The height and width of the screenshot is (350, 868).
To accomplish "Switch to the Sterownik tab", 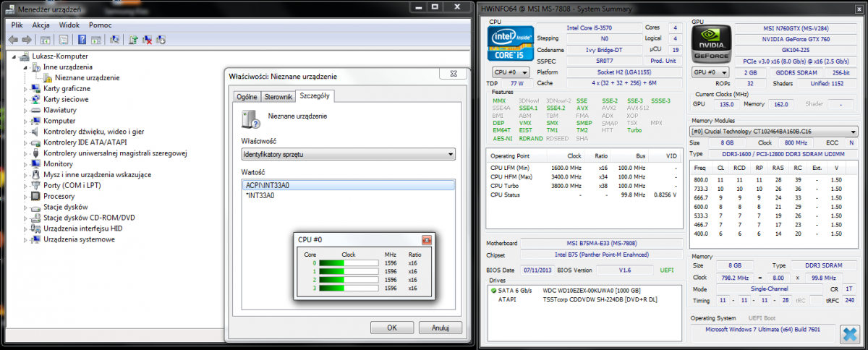I will 278,96.
